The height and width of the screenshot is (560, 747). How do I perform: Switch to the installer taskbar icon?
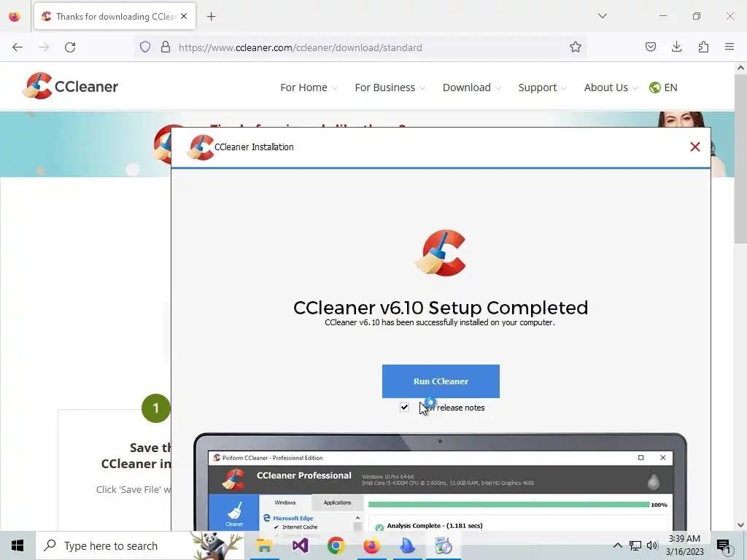click(443, 545)
